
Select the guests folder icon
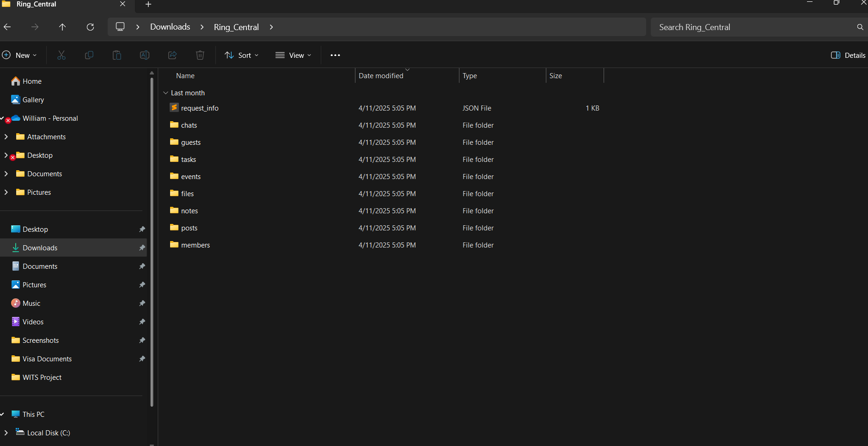click(x=174, y=142)
